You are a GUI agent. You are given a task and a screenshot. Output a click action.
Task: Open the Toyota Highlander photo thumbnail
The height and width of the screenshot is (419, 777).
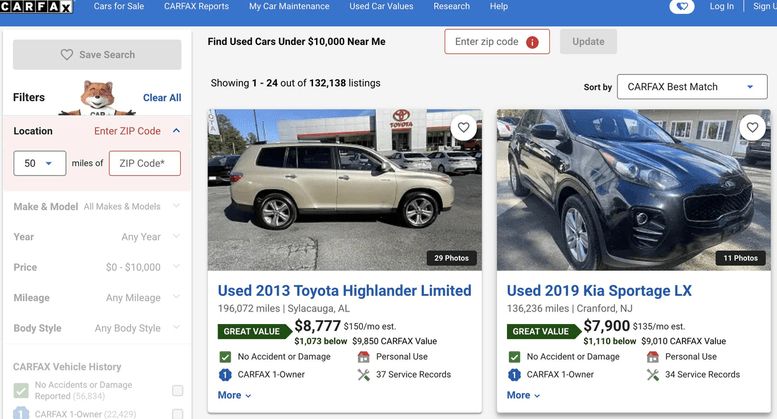(x=345, y=190)
